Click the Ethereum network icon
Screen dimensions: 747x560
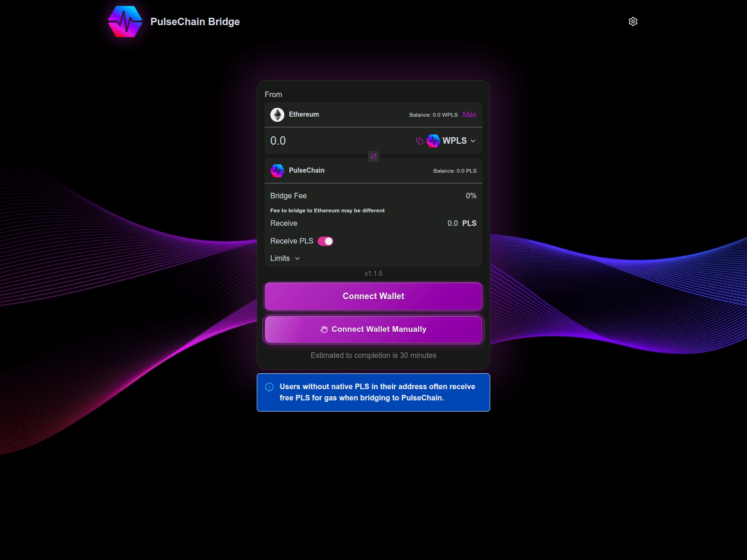pos(277,115)
